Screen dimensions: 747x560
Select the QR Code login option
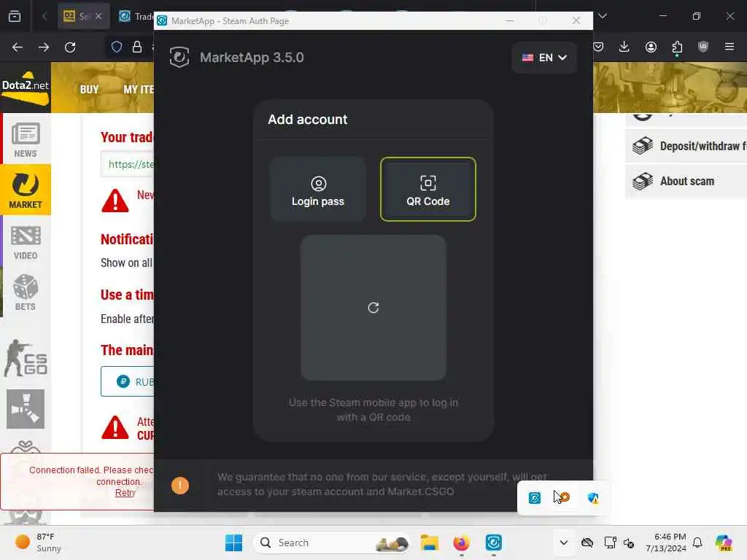(427, 189)
